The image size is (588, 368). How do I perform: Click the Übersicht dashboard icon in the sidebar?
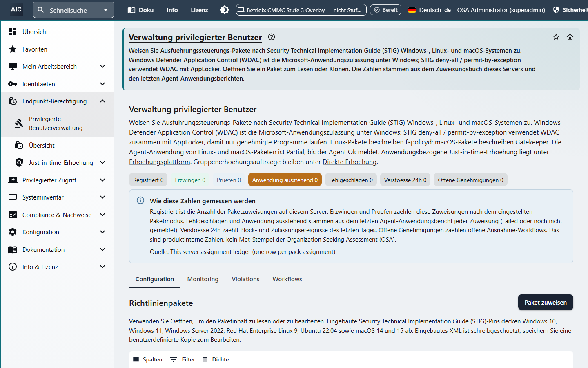(13, 31)
